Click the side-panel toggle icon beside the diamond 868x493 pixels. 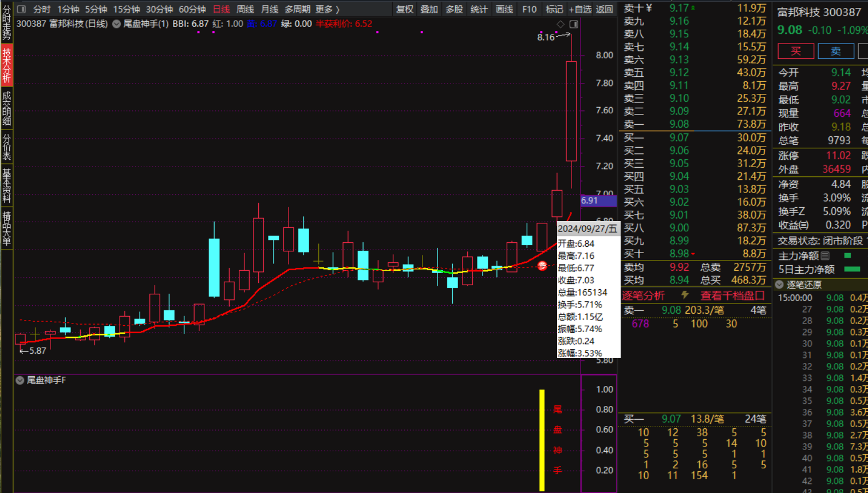coord(574,24)
